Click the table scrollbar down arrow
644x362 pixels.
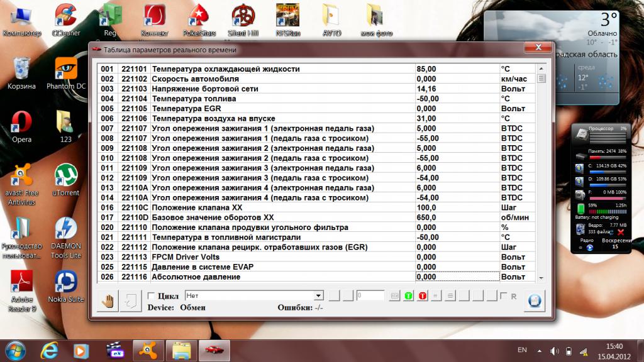pos(541,278)
